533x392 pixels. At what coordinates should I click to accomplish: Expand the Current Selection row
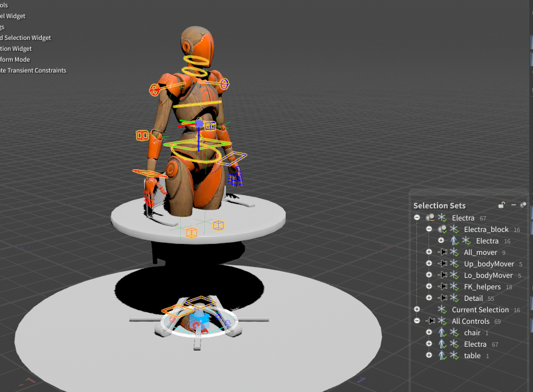(x=417, y=309)
